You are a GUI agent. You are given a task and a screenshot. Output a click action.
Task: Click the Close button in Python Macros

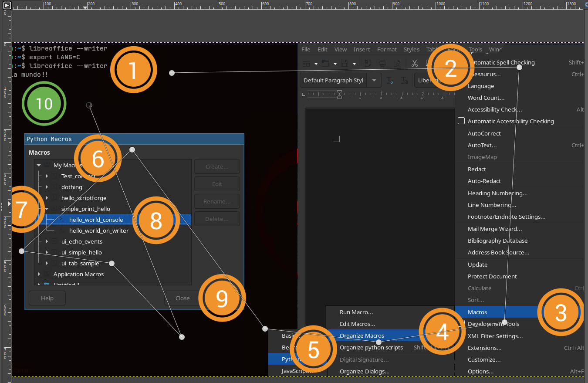pyautogui.click(x=182, y=298)
